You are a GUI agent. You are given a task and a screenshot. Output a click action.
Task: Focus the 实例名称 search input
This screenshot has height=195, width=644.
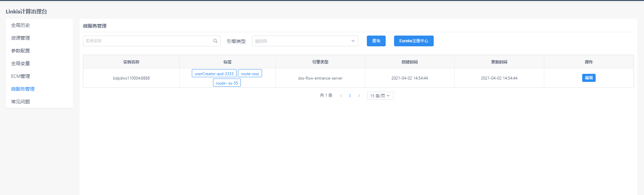(148, 41)
